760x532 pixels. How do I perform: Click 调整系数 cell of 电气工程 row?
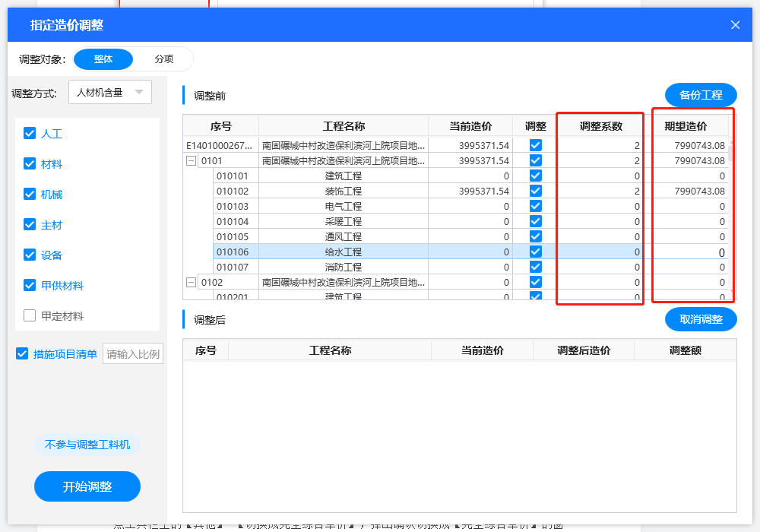point(600,207)
